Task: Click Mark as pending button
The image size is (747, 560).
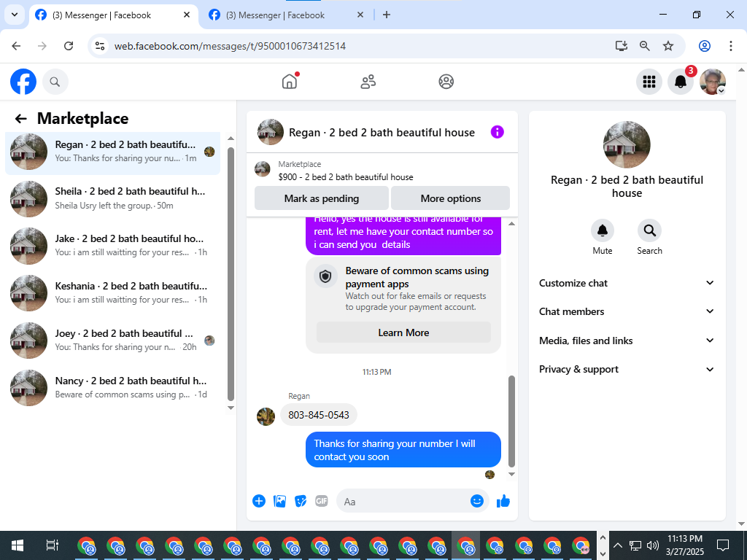Action: [322, 198]
